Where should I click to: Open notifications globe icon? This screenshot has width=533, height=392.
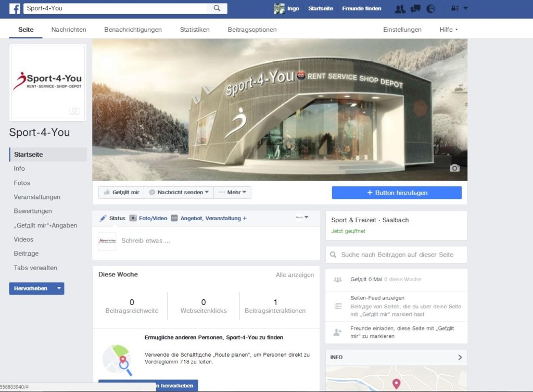pyautogui.click(x=430, y=8)
